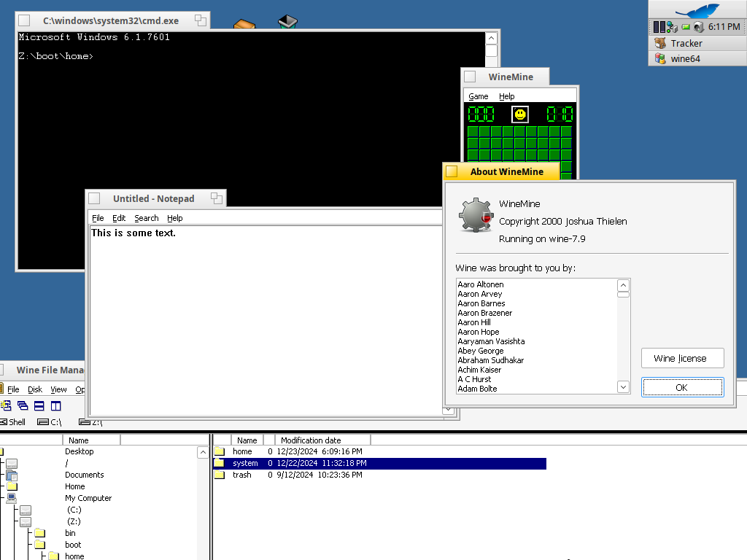
Task: Switch to wine64 in the Deskbar
Action: [x=697, y=58]
